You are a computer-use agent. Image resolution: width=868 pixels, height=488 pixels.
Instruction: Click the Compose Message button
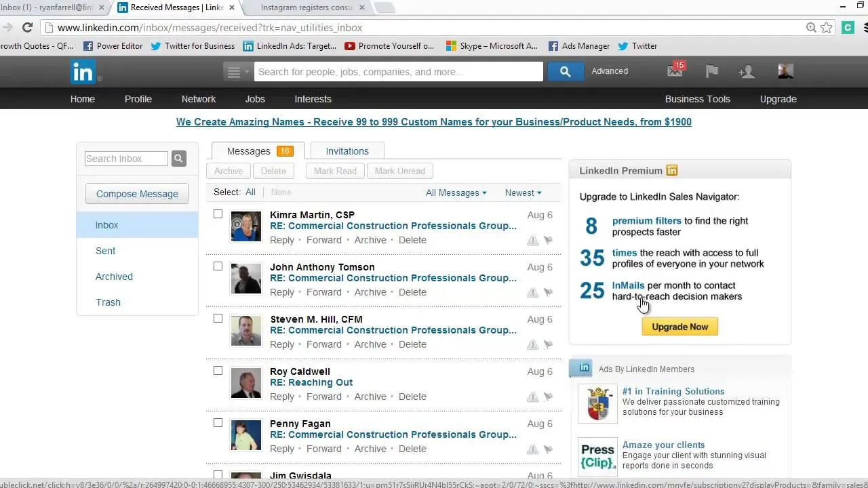[137, 194]
